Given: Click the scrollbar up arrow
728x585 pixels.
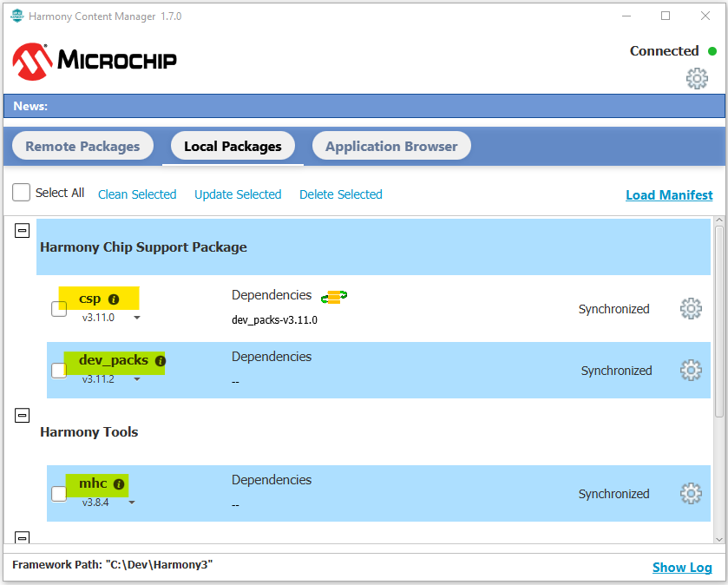Looking at the screenshot, I should (719, 220).
